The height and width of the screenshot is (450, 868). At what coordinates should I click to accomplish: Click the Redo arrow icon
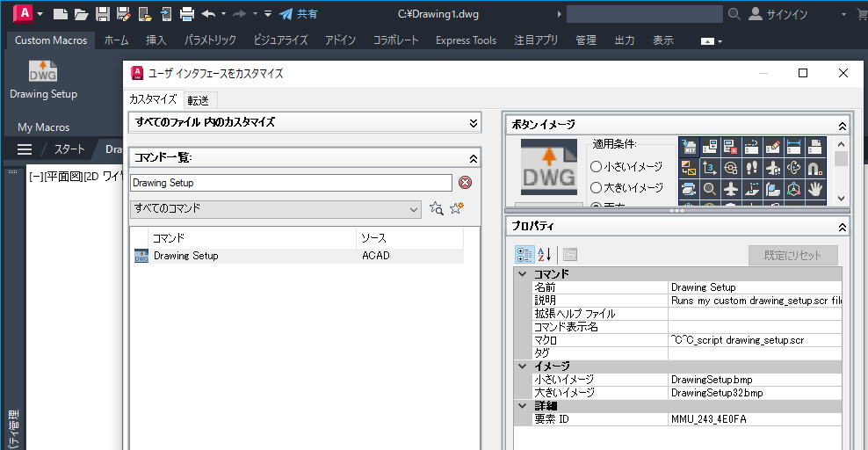coord(240,14)
